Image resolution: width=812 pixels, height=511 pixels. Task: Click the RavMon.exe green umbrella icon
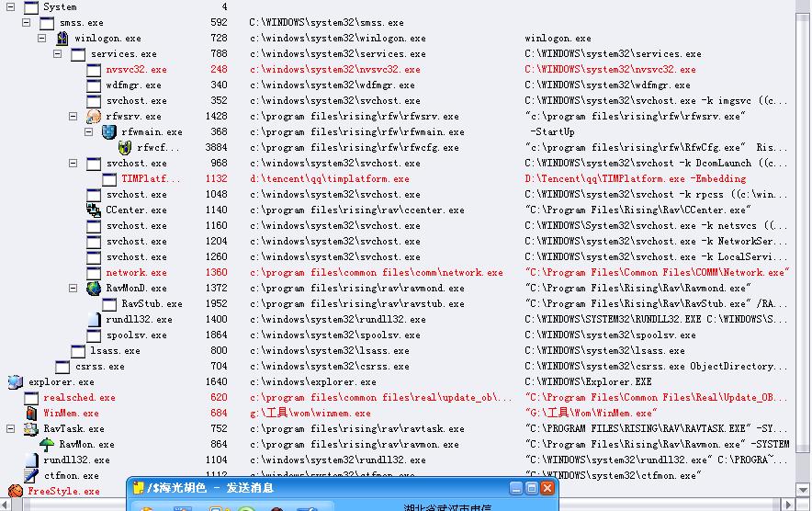click(x=47, y=444)
